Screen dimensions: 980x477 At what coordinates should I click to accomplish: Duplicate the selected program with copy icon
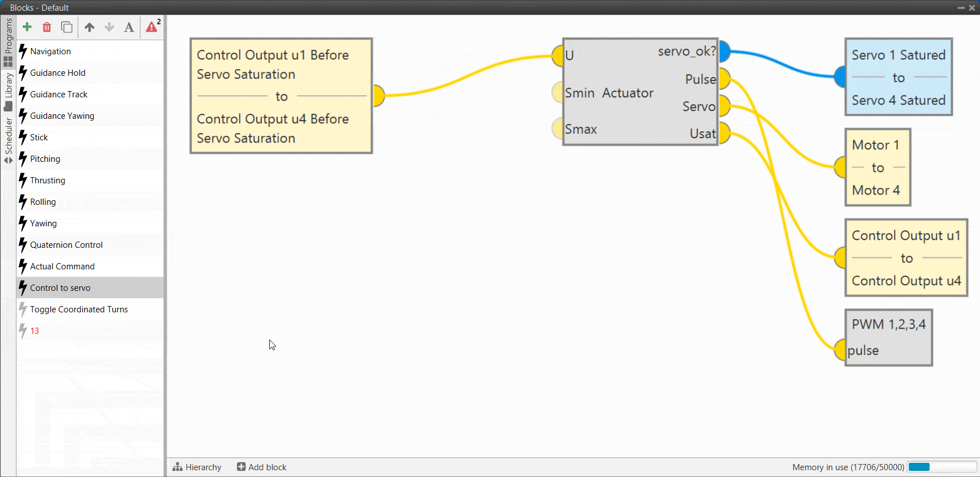point(67,27)
